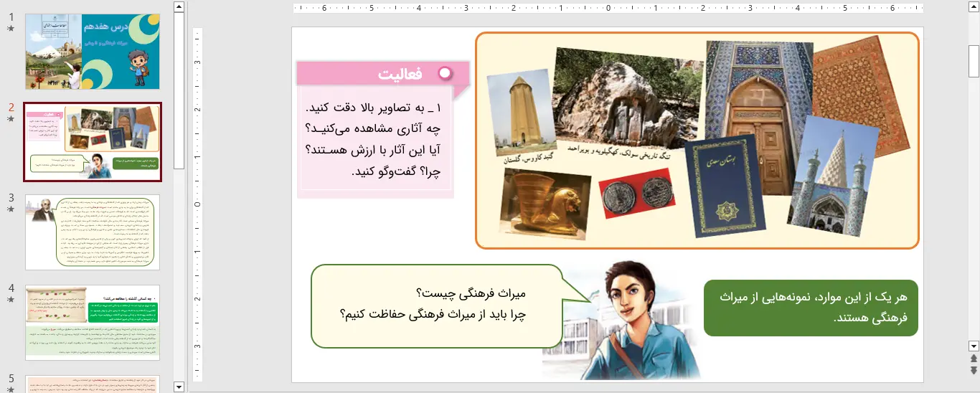
Task: Open slide 3 thumbnail with green text bubble
Action: pyautogui.click(x=93, y=232)
